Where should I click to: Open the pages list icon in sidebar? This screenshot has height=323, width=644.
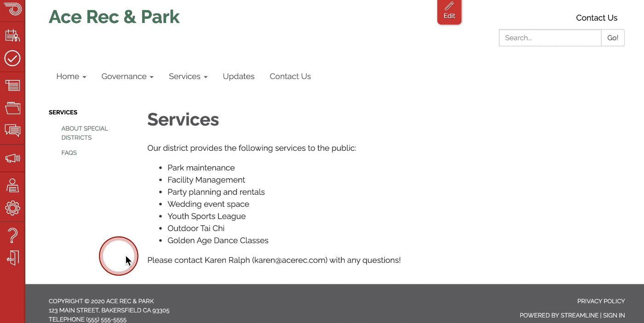pyautogui.click(x=12, y=85)
